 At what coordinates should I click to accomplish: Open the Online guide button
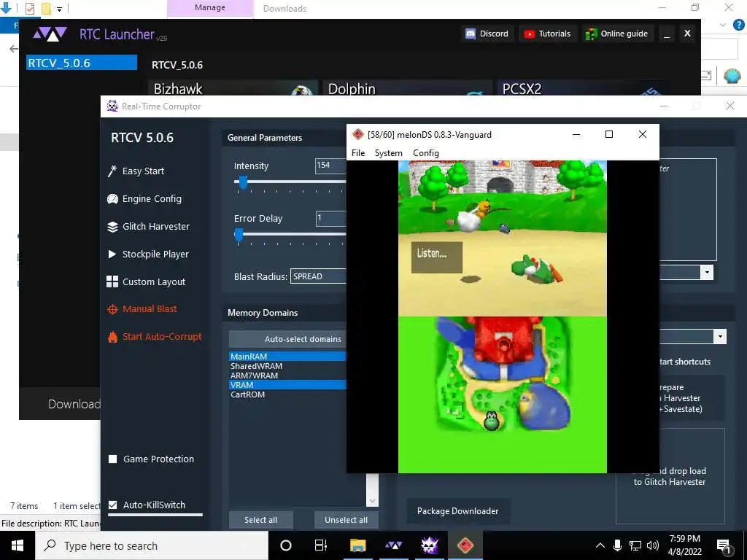click(617, 34)
